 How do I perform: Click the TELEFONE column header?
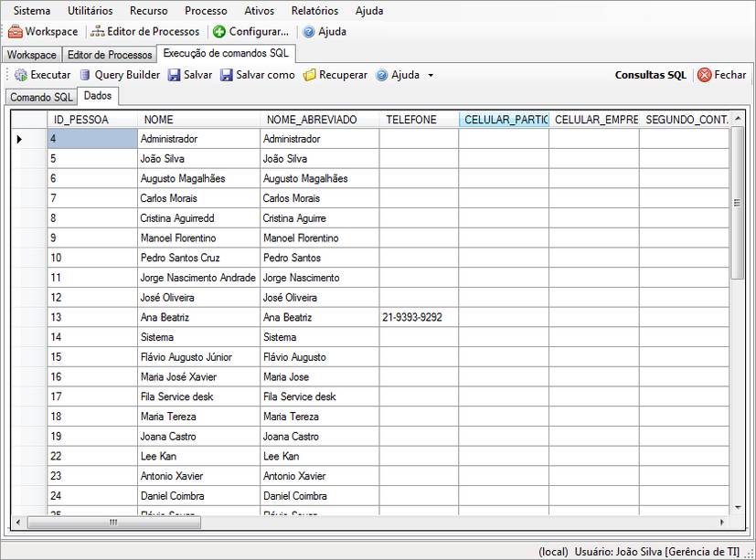(419, 120)
